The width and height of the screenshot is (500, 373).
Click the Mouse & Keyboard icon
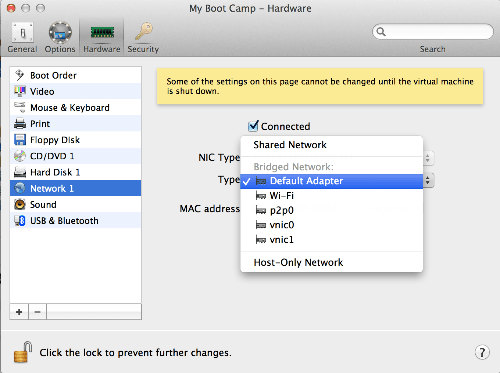point(20,107)
